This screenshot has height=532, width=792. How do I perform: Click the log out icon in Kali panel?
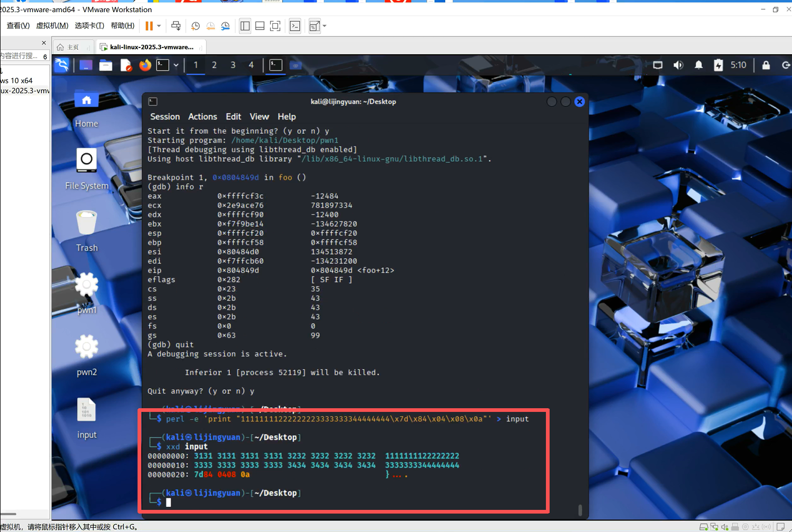(786, 65)
